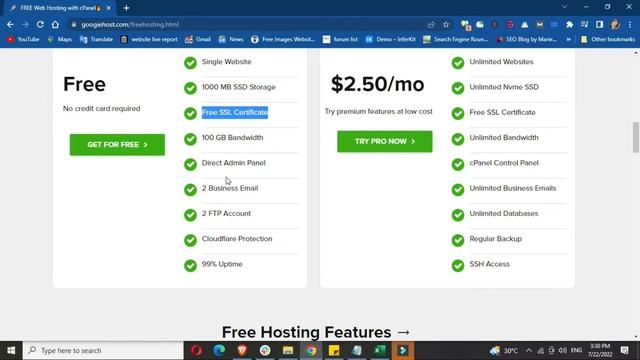Bookmark this page with star icon
The width and height of the screenshot is (640, 360).
[x=446, y=24]
